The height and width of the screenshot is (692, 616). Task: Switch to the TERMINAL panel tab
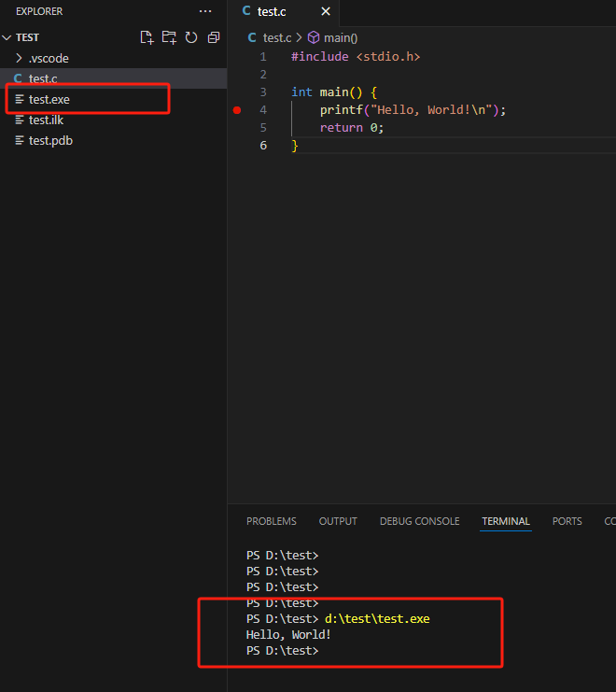[506, 521]
